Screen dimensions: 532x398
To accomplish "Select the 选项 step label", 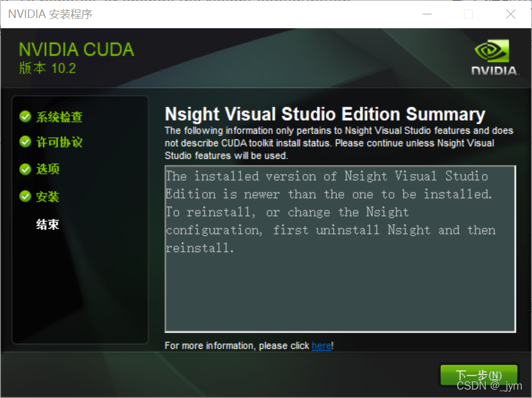I will coord(47,169).
